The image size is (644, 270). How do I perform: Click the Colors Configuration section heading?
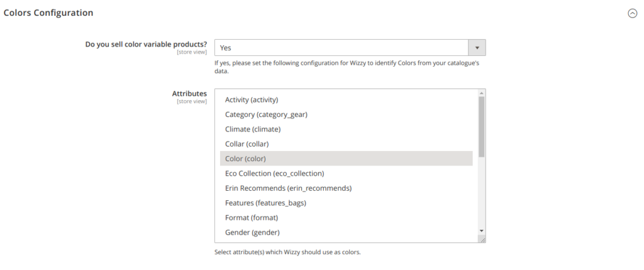coord(48,13)
